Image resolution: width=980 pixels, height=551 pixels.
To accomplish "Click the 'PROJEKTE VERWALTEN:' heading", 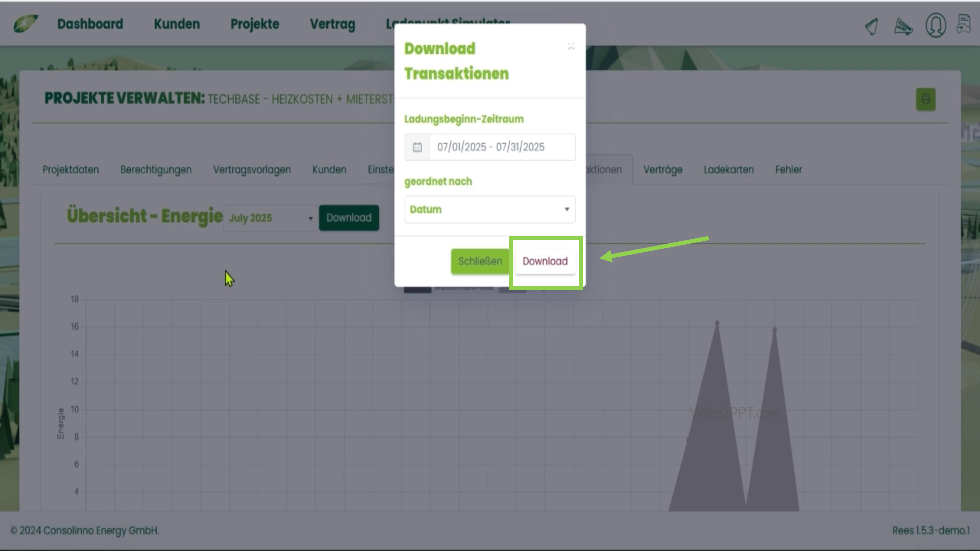I will 125,99.
